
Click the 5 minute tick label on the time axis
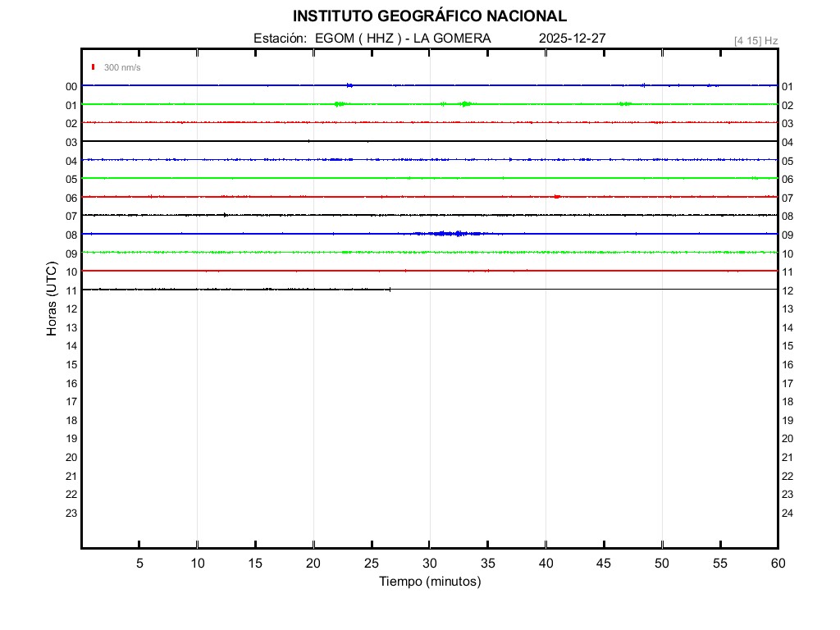(x=139, y=564)
